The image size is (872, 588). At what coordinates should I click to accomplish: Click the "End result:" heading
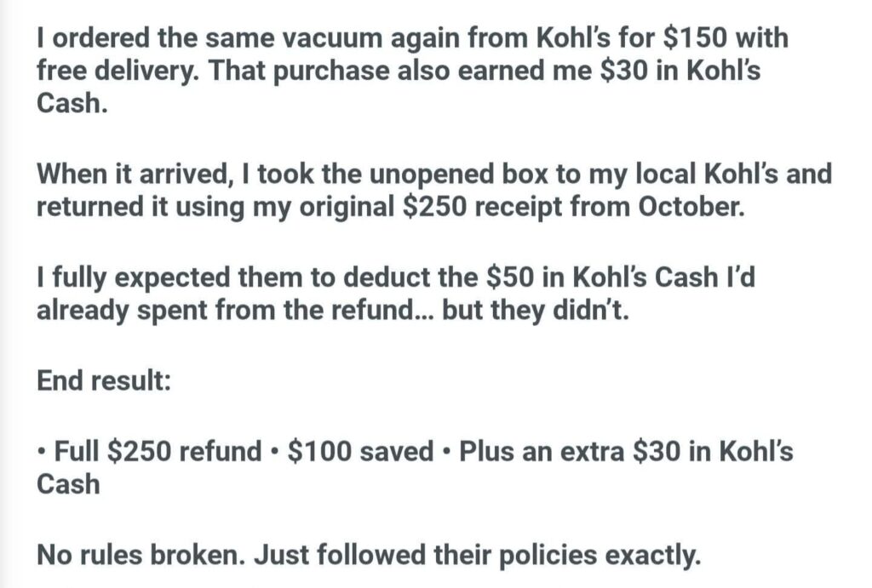(104, 380)
